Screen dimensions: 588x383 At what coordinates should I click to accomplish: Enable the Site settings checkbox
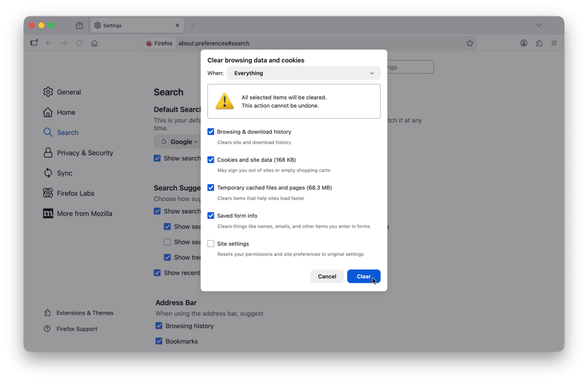click(211, 244)
